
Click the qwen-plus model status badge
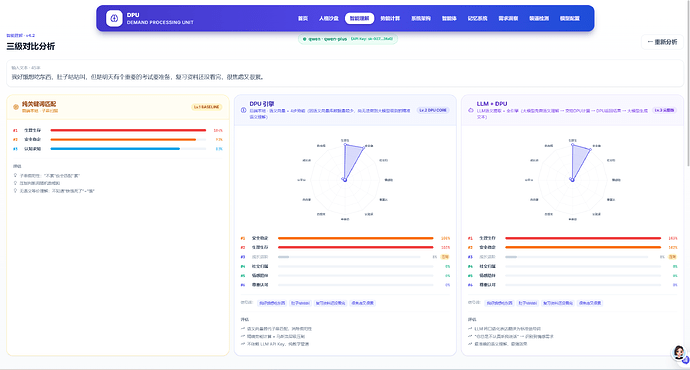point(348,39)
